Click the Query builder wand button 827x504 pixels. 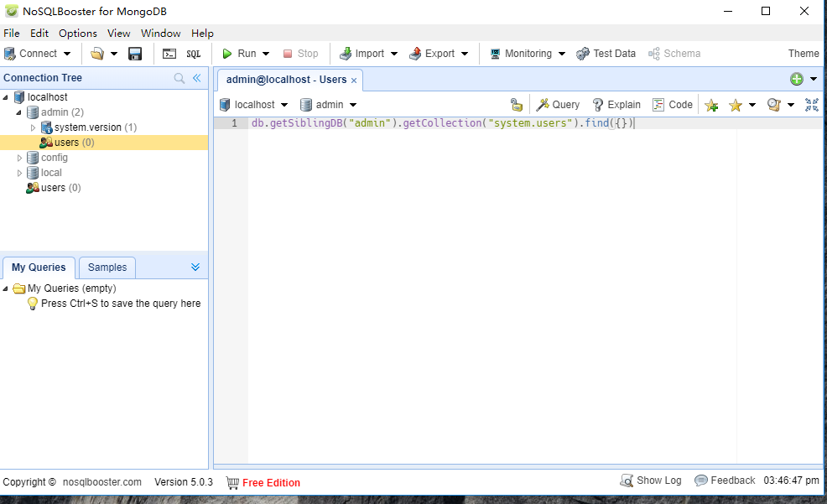558,105
